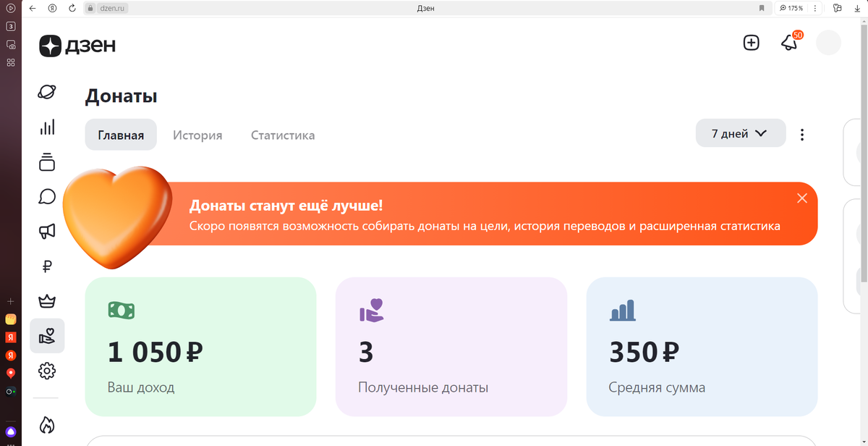The image size is (868, 446).
Task: Open the notifications bell with 50 badge
Action: 788,43
